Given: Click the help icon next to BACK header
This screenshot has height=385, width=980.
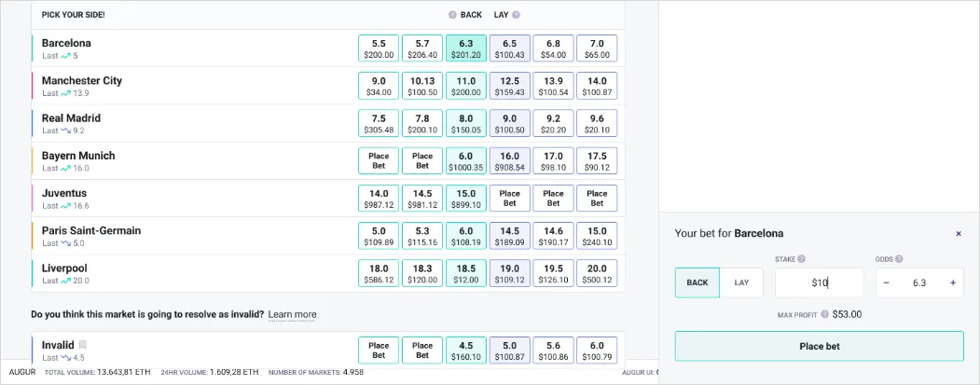Looking at the screenshot, I should point(452,14).
